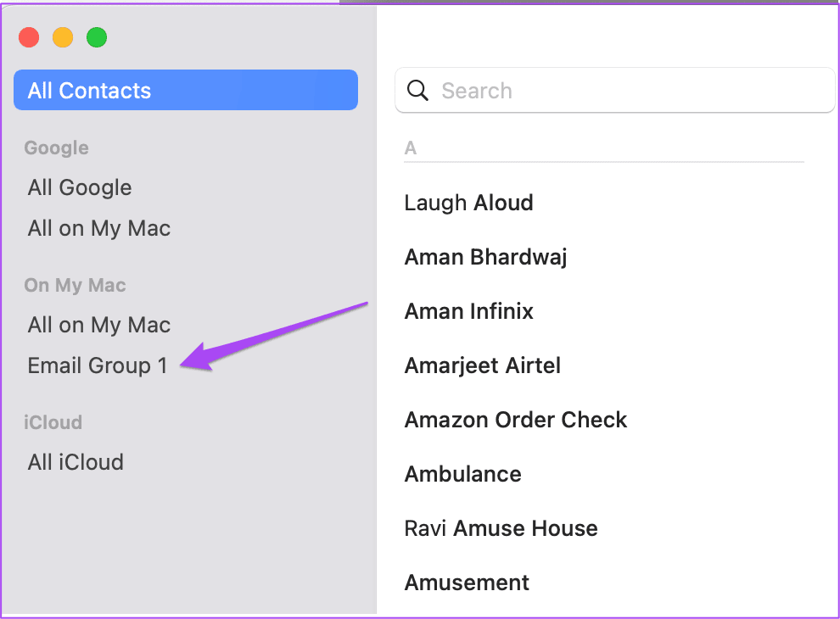Viewport: 840px width, 619px height.
Task: Choose the Aman Infinix contact
Action: [x=468, y=311]
